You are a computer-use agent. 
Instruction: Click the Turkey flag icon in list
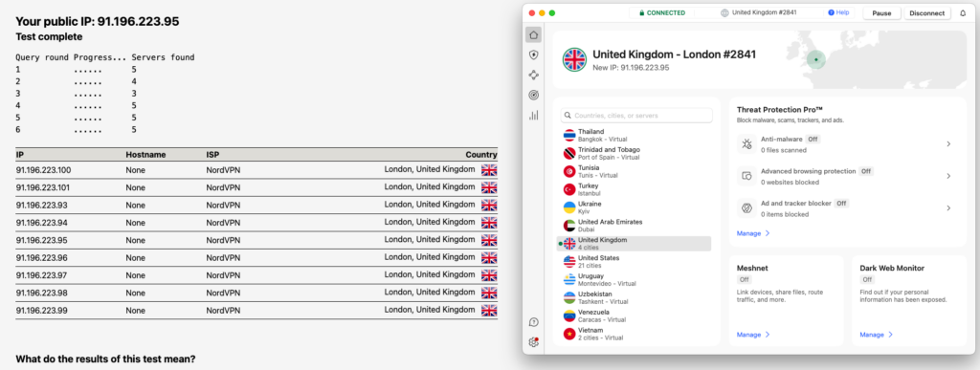pos(569,189)
